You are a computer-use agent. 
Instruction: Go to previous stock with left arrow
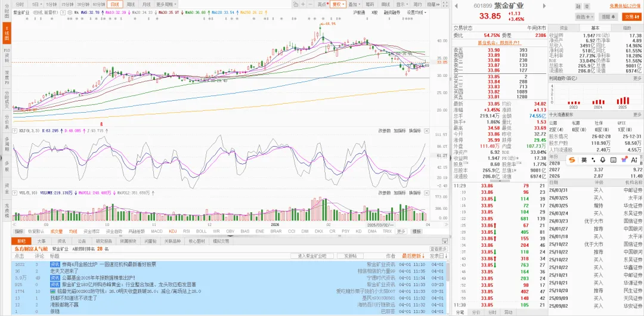pyautogui.click(x=456, y=6)
